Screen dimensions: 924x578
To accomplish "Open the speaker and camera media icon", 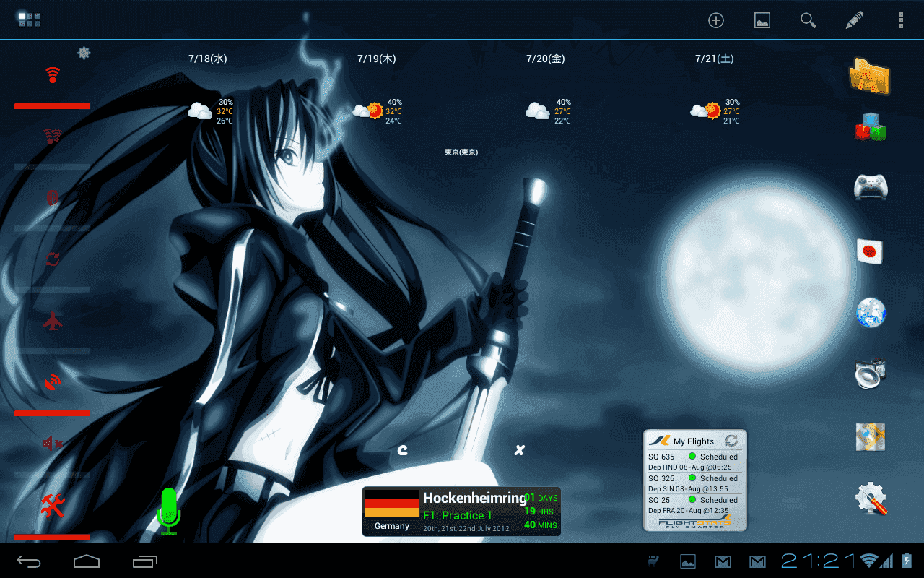I will (871, 374).
